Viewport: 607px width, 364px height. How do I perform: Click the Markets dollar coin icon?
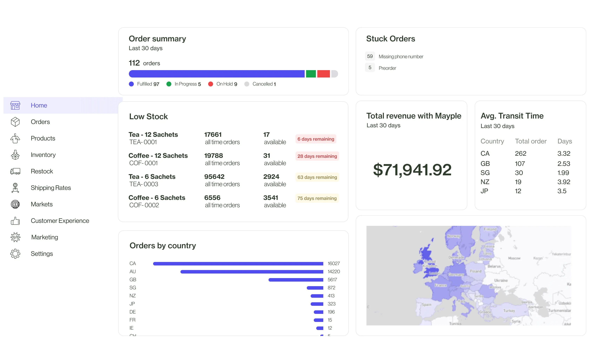point(15,204)
